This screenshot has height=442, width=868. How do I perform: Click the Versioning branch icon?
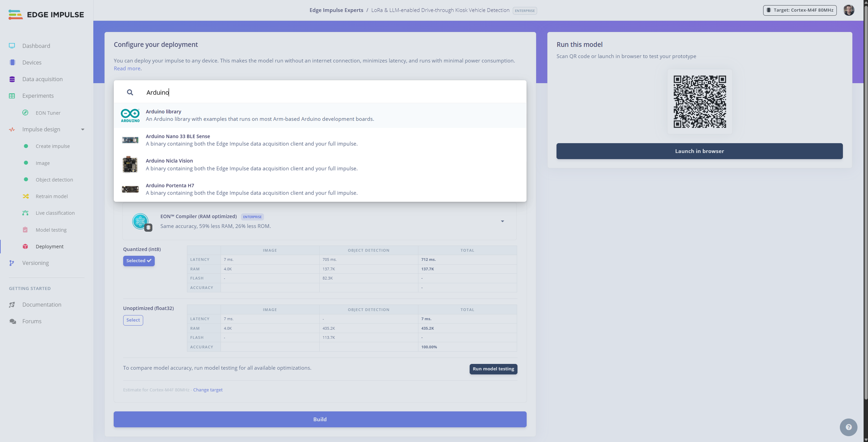[12, 263]
